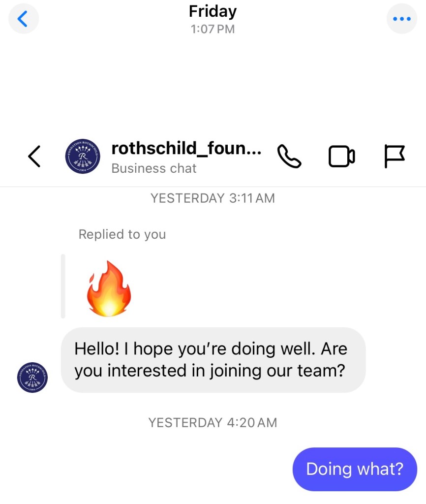
Task: Start a voice call with phone icon
Action: [x=289, y=156]
